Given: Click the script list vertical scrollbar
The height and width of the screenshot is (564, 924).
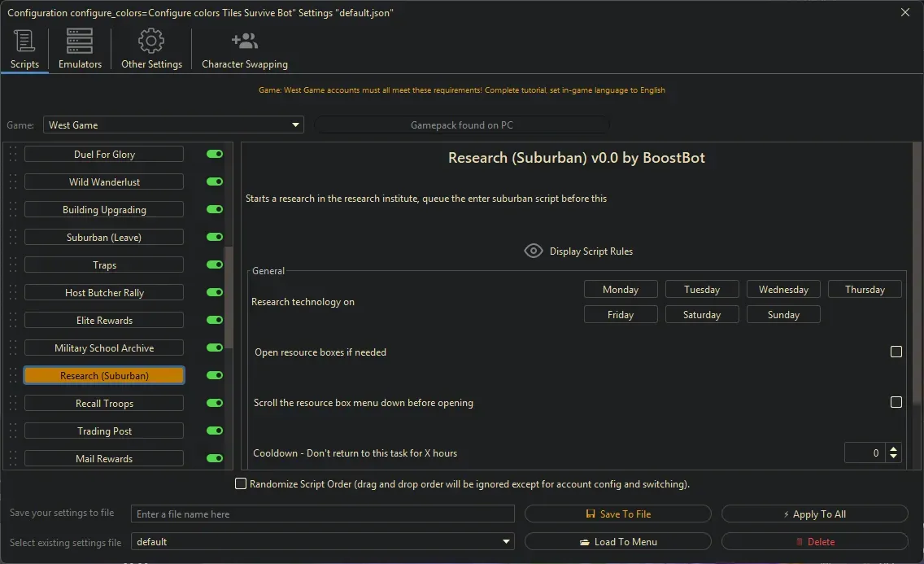Looking at the screenshot, I should pyautogui.click(x=229, y=297).
